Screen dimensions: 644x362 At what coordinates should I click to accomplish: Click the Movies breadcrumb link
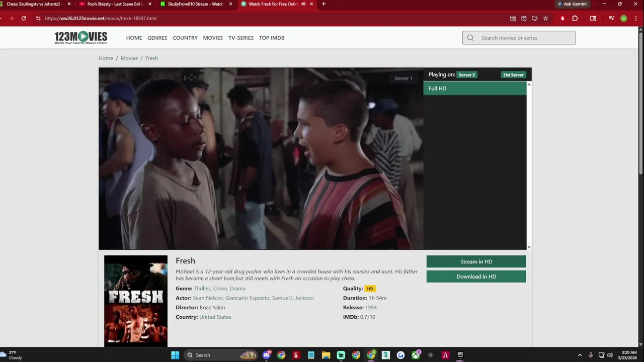coord(129,58)
